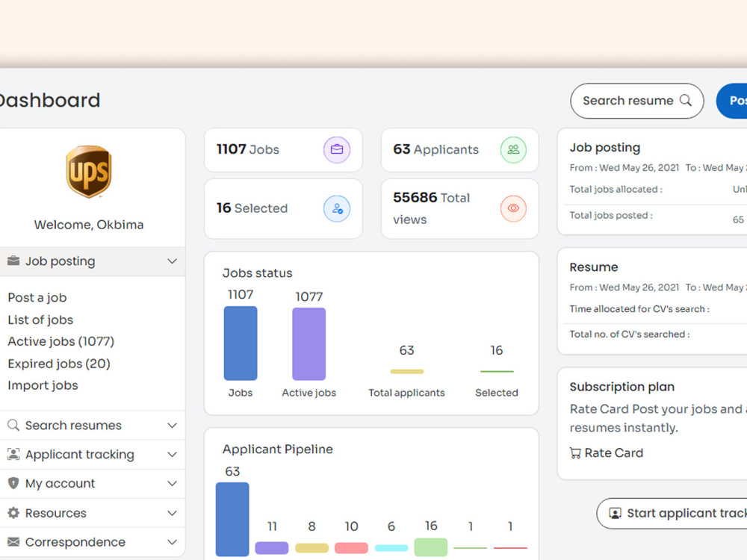The height and width of the screenshot is (560, 747).
Task: Collapse the Job posting menu chevron
Action: coord(172,261)
